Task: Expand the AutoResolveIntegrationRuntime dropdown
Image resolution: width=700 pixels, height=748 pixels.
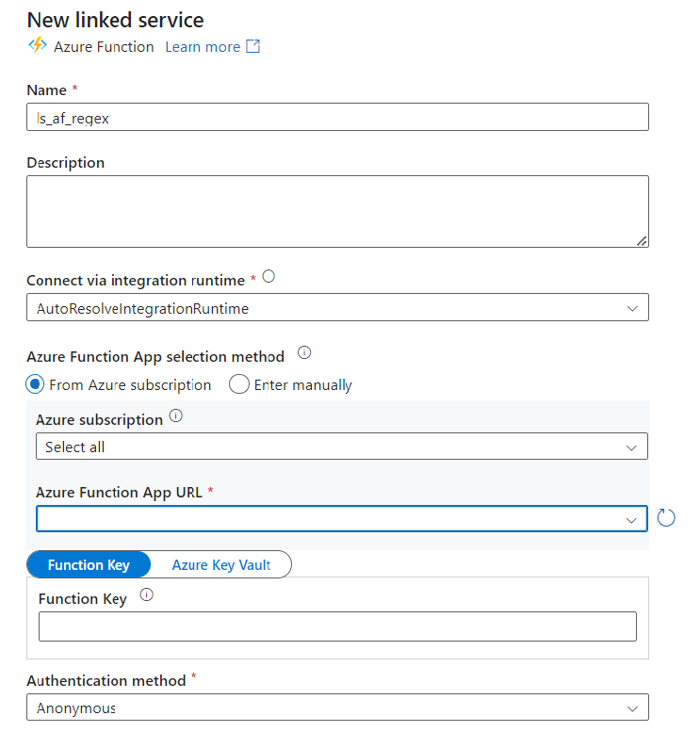Action: pyautogui.click(x=337, y=307)
